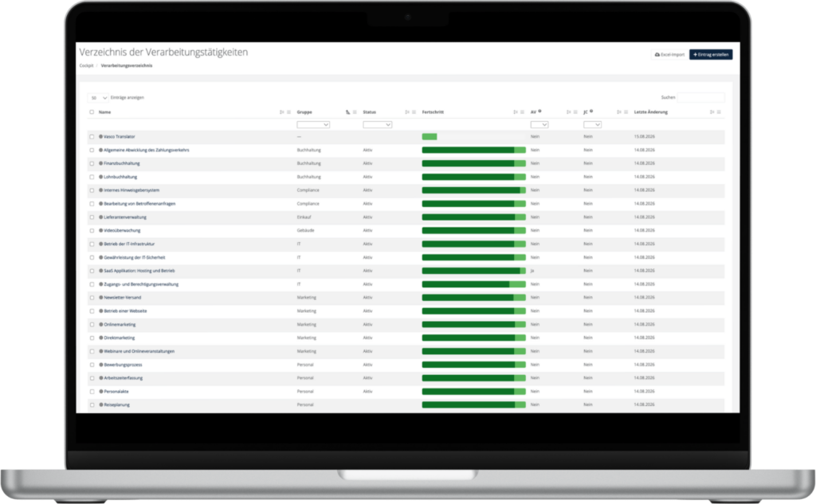Sort the table by the AV column
Viewport: 816px width, 504px height.
(568, 112)
